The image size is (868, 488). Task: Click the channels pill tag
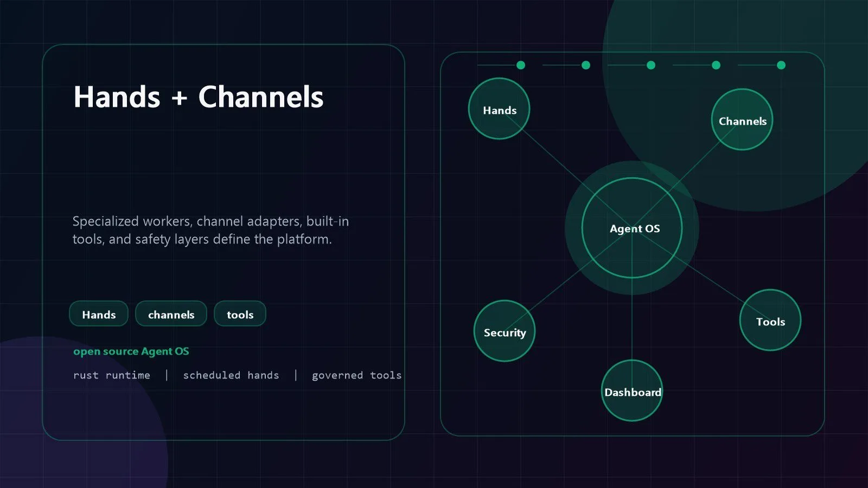click(x=171, y=314)
